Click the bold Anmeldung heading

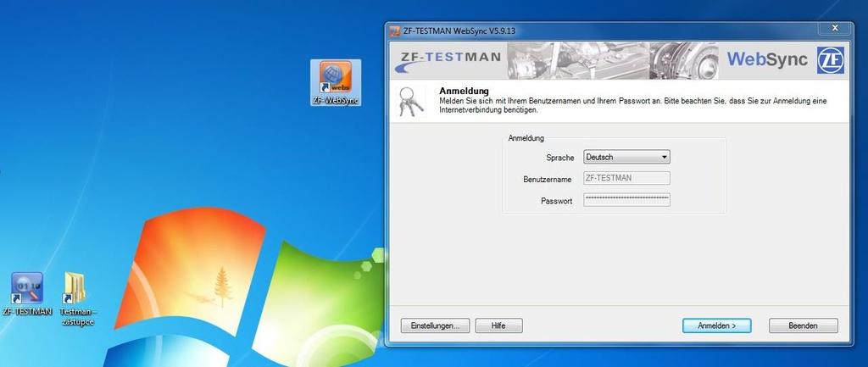pos(464,91)
